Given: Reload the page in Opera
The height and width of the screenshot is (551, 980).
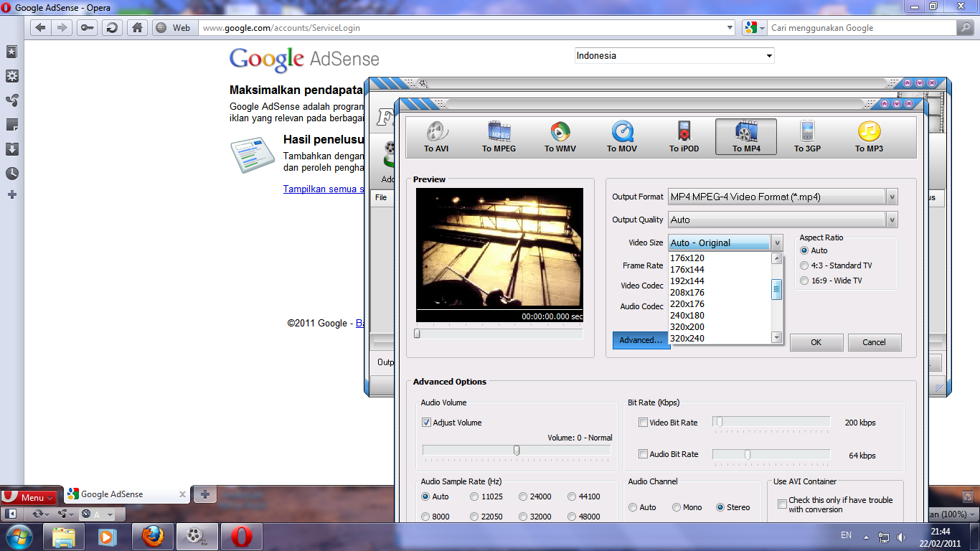Looking at the screenshot, I should (112, 28).
